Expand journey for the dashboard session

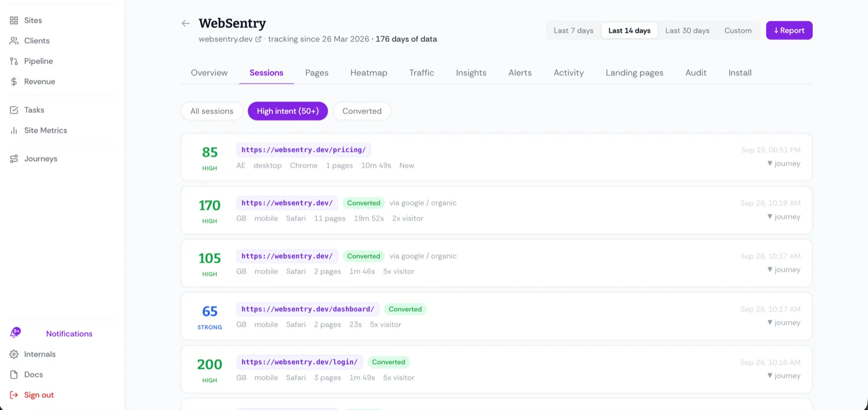coord(784,323)
